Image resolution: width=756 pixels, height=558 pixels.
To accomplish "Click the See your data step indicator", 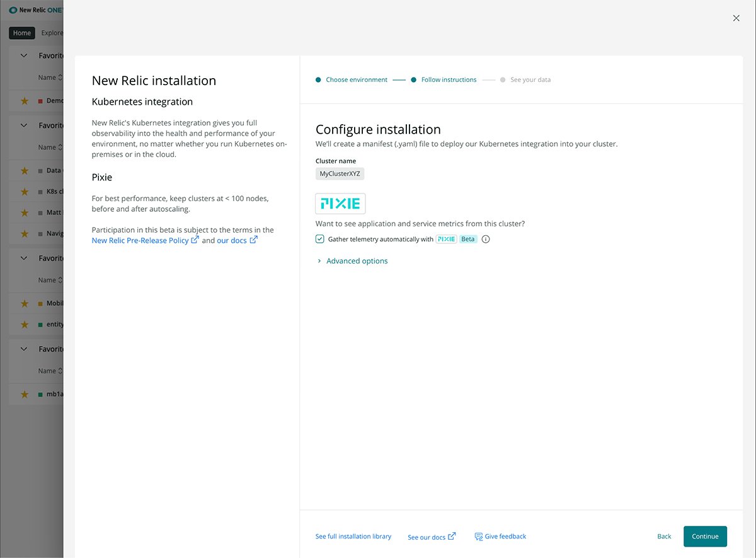I will (530, 79).
